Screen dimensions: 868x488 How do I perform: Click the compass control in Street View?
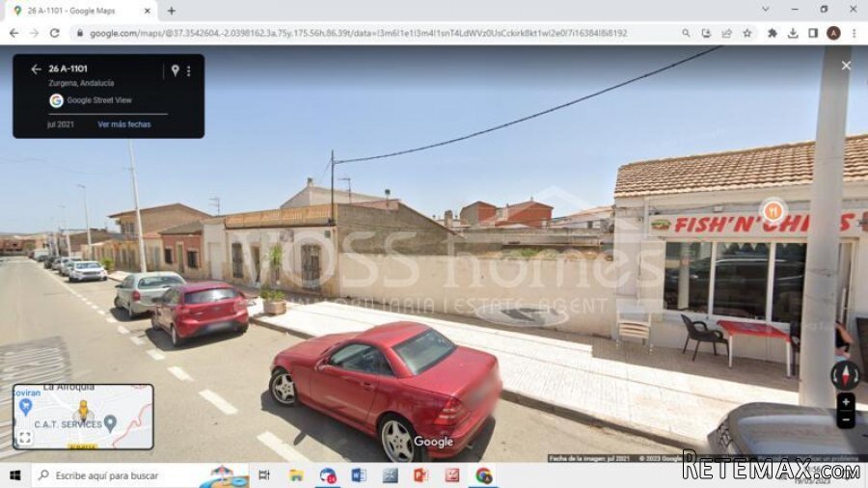845,374
